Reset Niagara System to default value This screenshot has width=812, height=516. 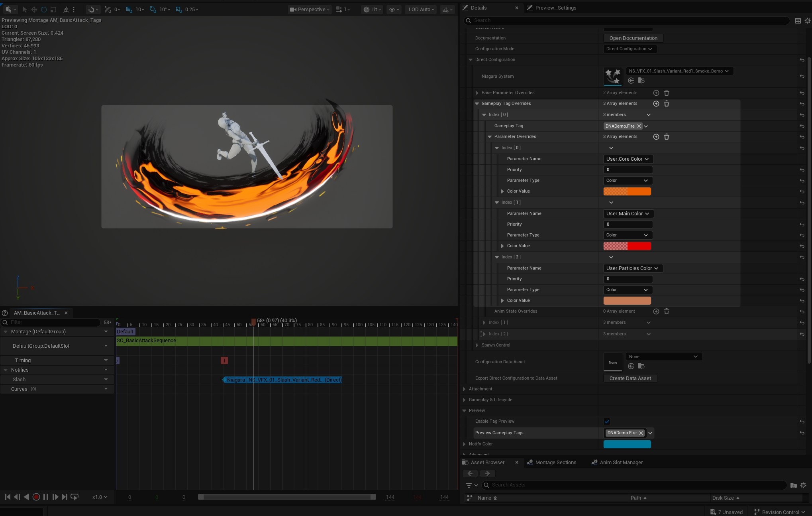802,76
